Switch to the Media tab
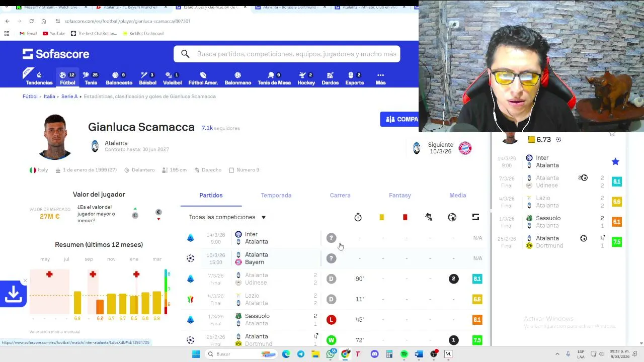This screenshot has height=362, width=644. click(458, 195)
